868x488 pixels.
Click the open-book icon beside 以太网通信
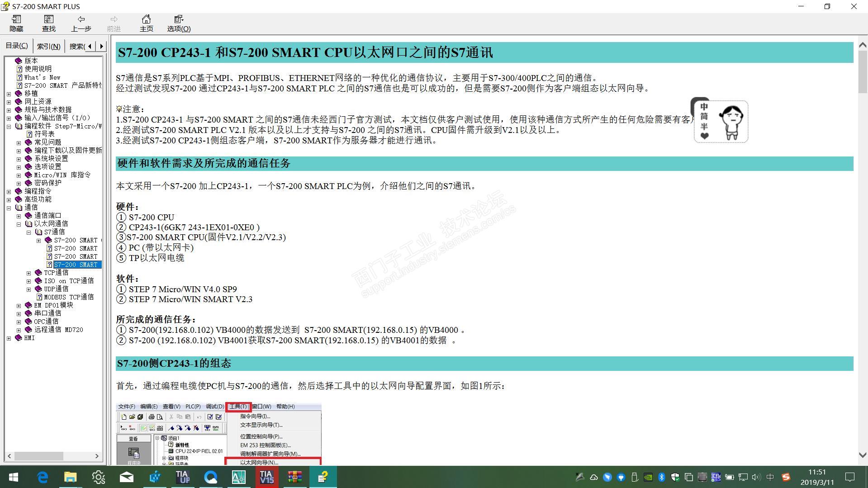(28, 223)
